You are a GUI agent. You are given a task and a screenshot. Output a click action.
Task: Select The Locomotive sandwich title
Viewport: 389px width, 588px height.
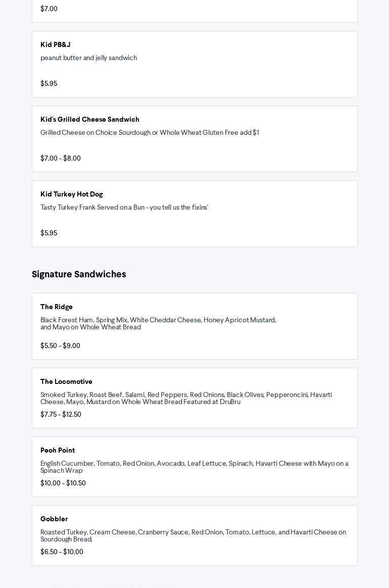[x=66, y=382]
